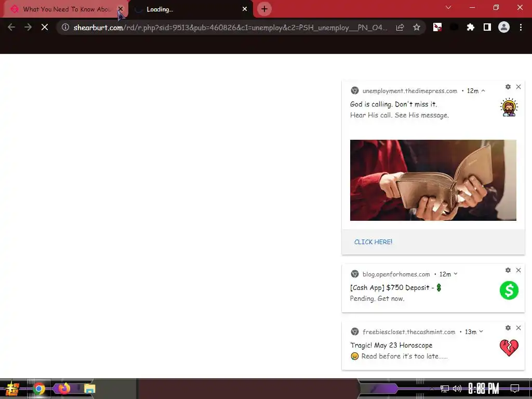The height and width of the screenshot is (399, 532).
Task: Open the Chrome profile avatar
Action: click(504, 27)
